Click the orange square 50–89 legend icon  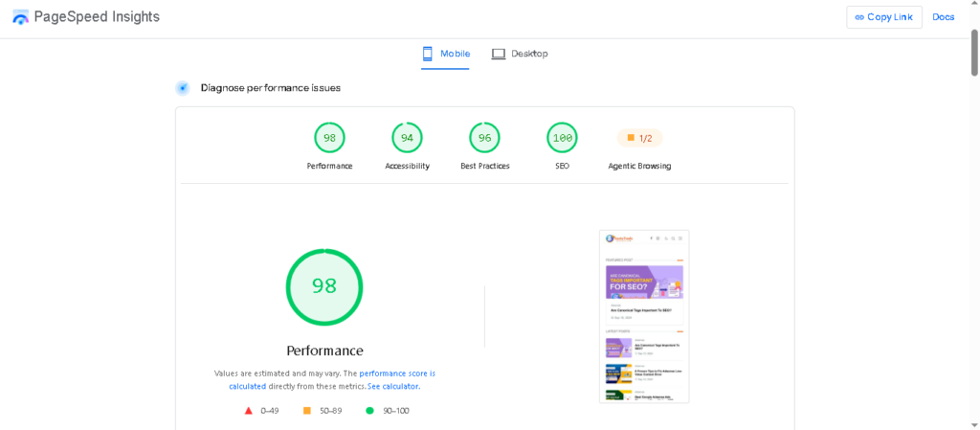tap(307, 411)
